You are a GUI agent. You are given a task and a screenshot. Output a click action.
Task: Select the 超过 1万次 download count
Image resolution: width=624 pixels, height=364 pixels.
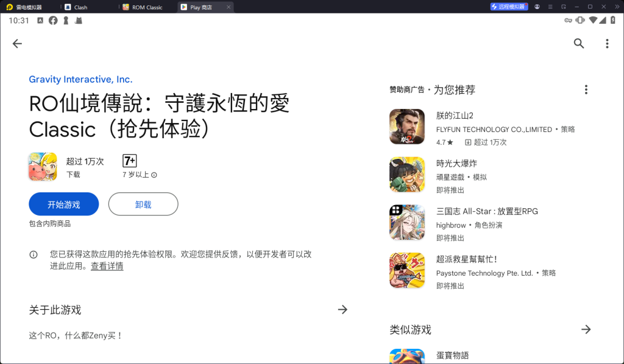pos(85,161)
